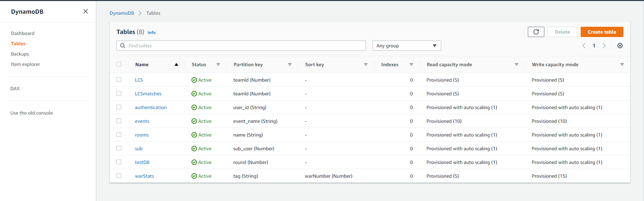The width and height of the screenshot is (644, 201).
Task: Click the Partition key sort arrow
Action: [x=290, y=64]
